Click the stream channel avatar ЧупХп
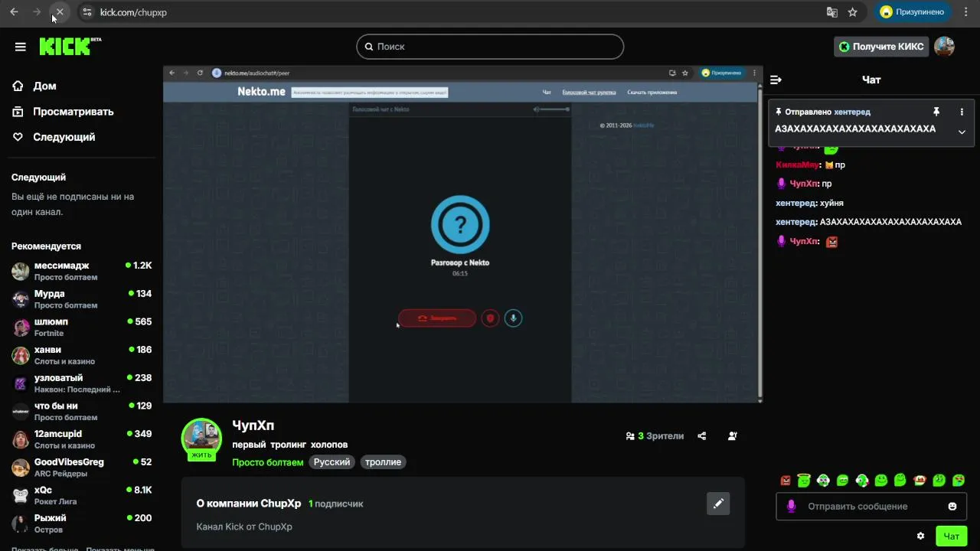The image size is (980, 551). pyautogui.click(x=201, y=437)
